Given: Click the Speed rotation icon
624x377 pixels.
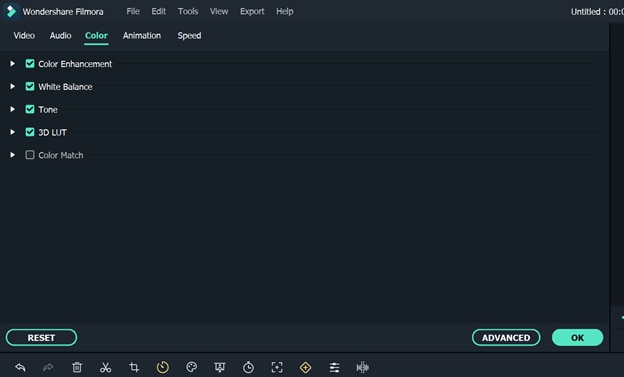Looking at the screenshot, I should pos(163,367).
